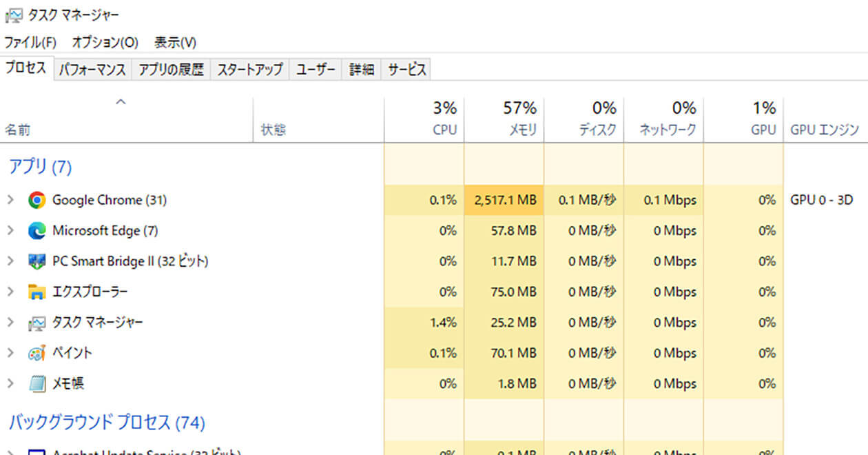Switch to the ユーザー tab

point(316,70)
